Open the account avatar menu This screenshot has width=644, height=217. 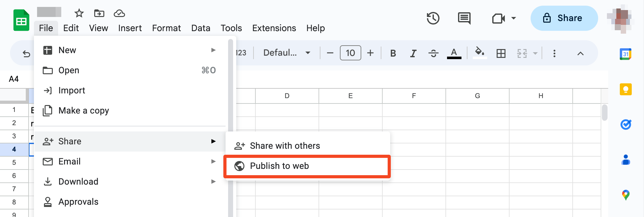point(621,19)
